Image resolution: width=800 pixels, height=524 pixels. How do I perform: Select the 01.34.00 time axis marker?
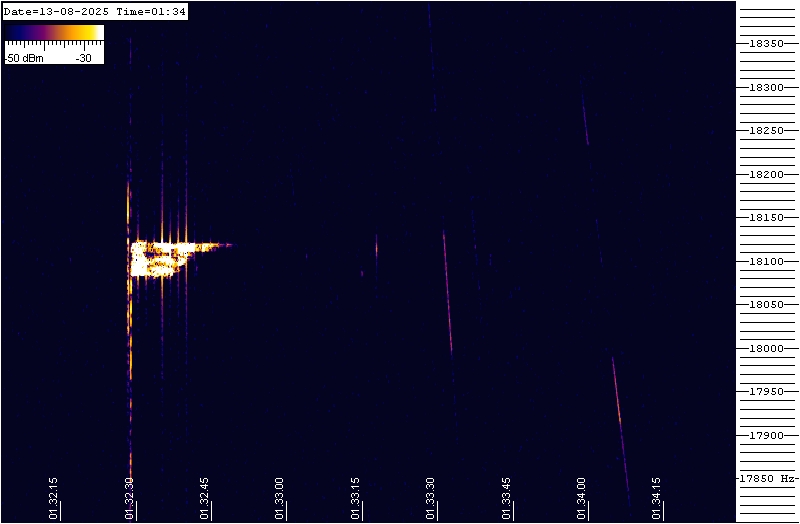(582, 498)
